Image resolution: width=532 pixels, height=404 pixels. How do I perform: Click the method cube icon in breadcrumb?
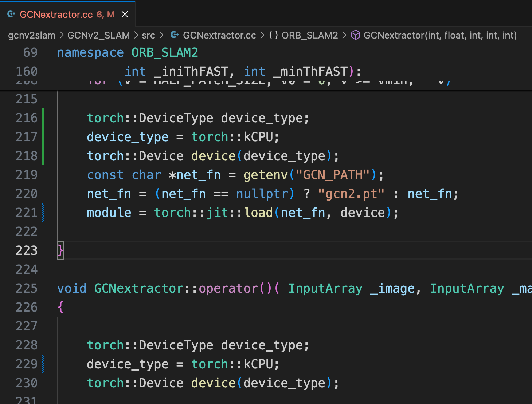356,35
